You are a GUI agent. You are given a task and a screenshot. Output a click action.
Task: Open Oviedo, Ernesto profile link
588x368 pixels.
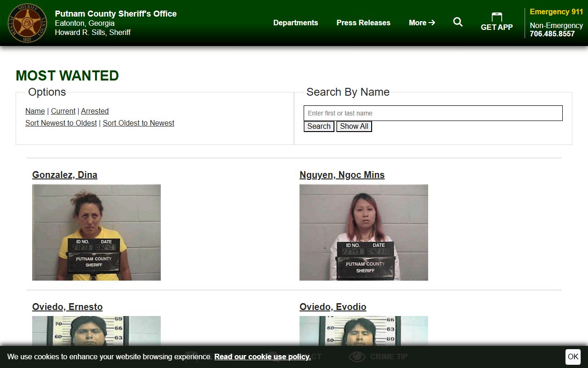67,307
